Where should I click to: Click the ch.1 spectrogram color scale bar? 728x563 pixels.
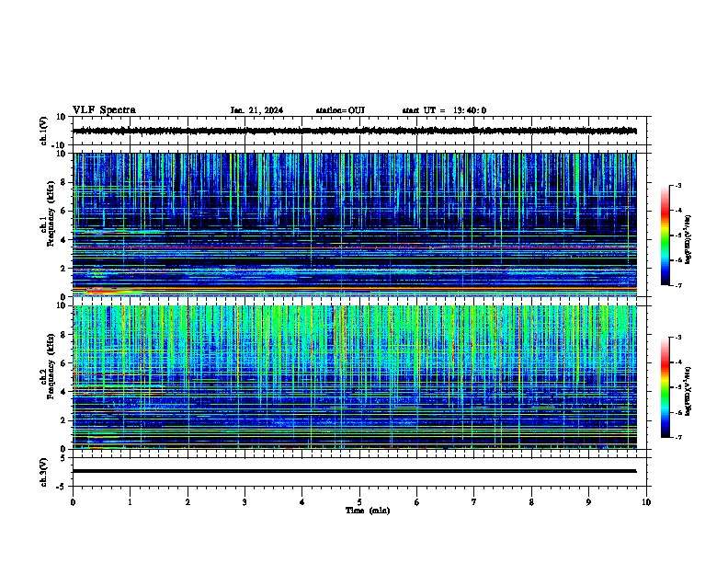tap(665, 236)
